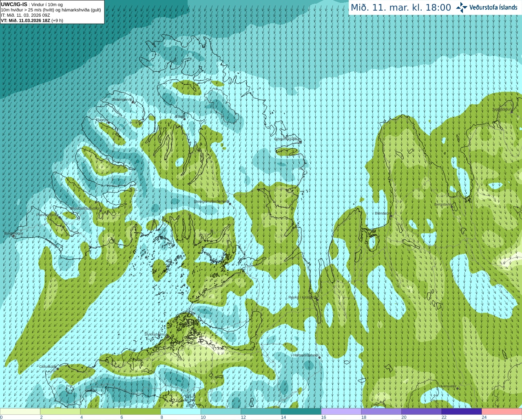522x420 pixels.
Task: Pick the 6–8 m/s olive green legend swatch
Action: point(141,411)
